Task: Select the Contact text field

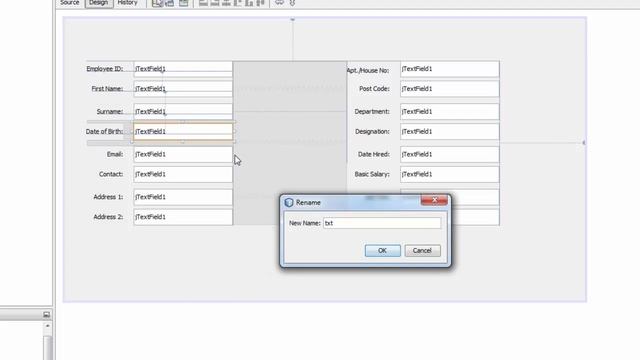Action: pyautogui.click(x=183, y=174)
